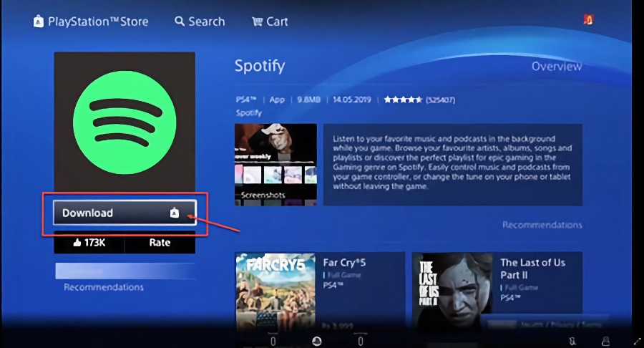Select The Last of Us Part II title
The width and height of the screenshot is (644, 348).
tap(532, 269)
